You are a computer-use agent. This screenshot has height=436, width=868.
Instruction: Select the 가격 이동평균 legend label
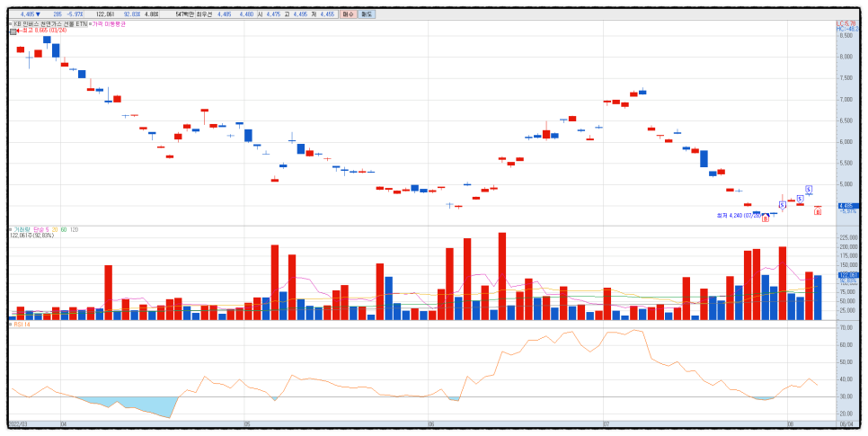tap(109, 23)
